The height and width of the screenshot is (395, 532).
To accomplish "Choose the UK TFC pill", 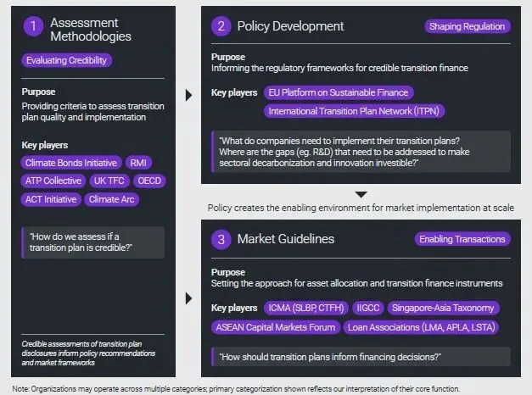I will 109,181.
